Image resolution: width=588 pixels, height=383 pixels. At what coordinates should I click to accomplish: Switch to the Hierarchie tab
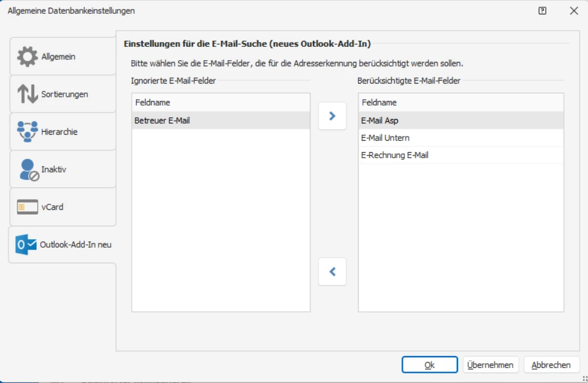tap(59, 132)
